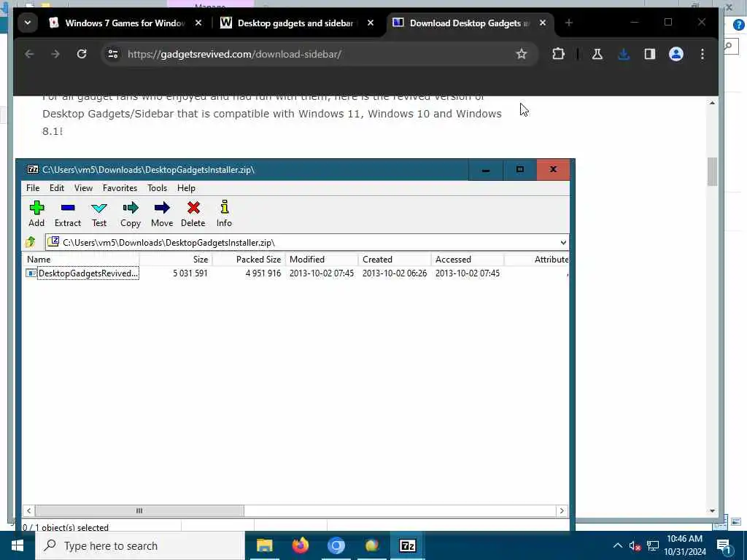Run the Test archive tool
This screenshot has width=747, height=560.
click(x=99, y=214)
